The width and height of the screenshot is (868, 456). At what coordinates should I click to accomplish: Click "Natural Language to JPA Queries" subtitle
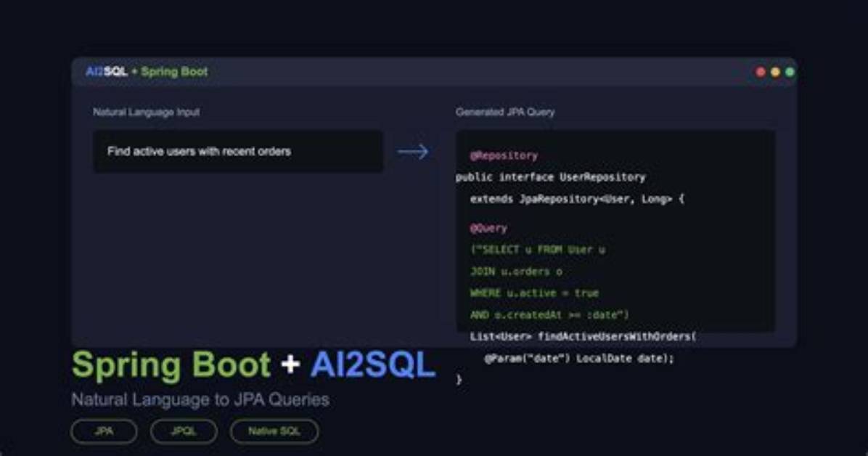point(200,399)
